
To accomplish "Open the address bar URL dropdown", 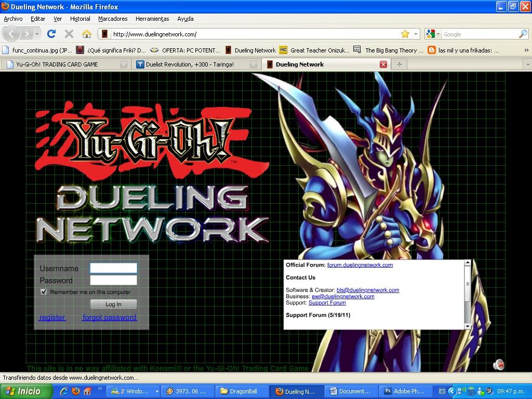I will coord(416,34).
